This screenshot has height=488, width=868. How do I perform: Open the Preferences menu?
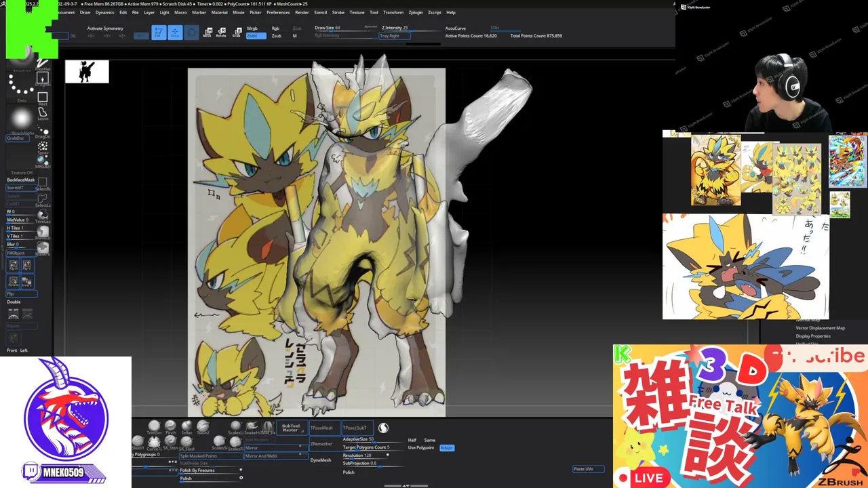(x=278, y=12)
